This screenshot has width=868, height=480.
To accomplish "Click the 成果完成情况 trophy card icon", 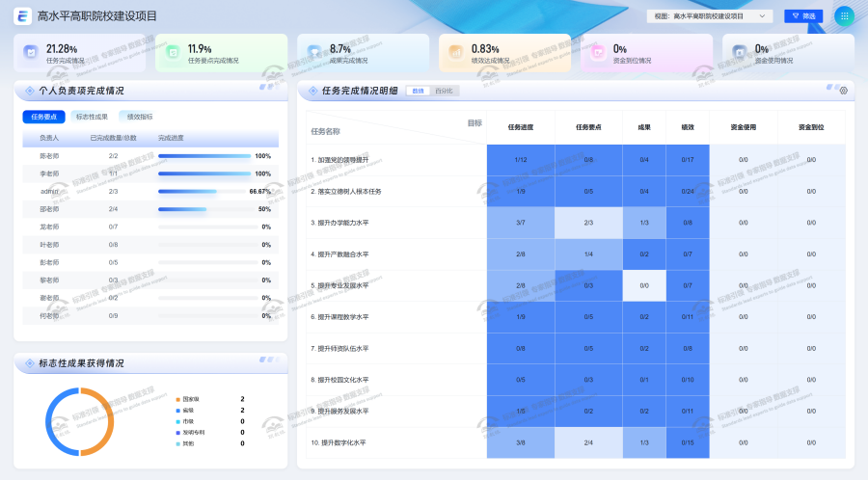I will [314, 53].
